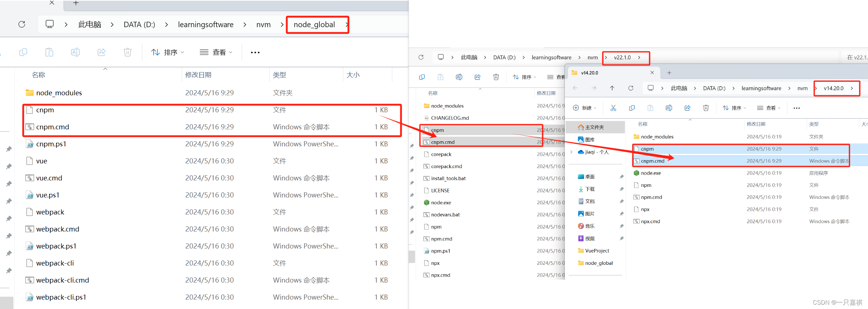The width and height of the screenshot is (868, 309).
Task: Click copy icon in node_global window toolbar
Action: [23, 52]
